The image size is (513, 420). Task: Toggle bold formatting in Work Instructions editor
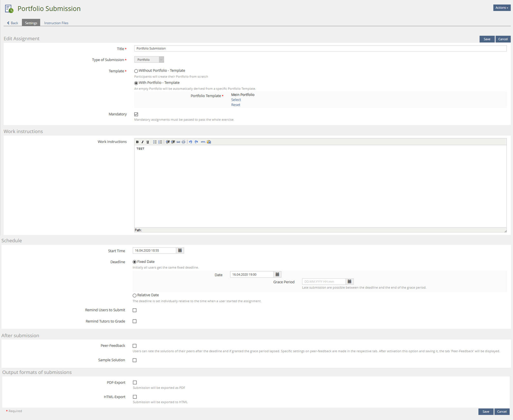coord(137,142)
